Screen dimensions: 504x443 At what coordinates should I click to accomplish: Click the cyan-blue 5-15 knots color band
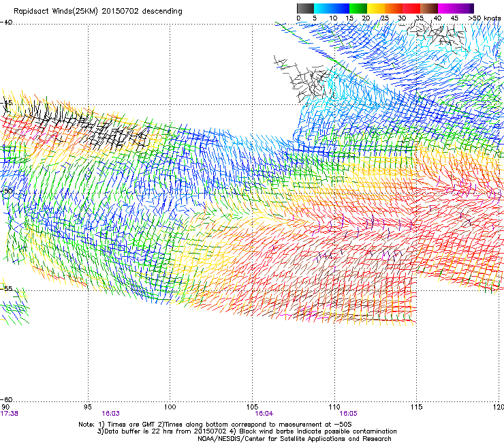pos(332,8)
